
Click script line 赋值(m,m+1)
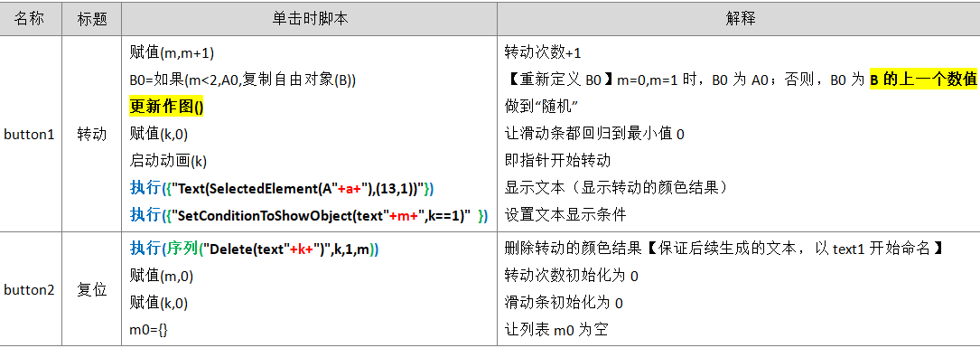172,53
